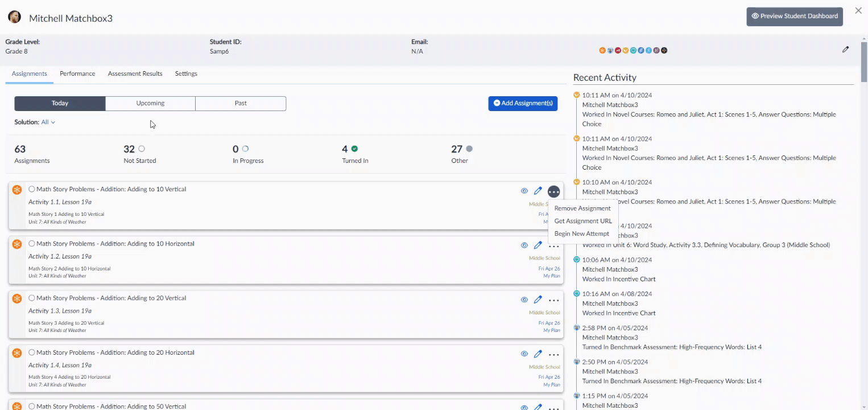Show Past assignments
Image resolution: width=868 pixels, height=410 pixels.
pos(241,103)
